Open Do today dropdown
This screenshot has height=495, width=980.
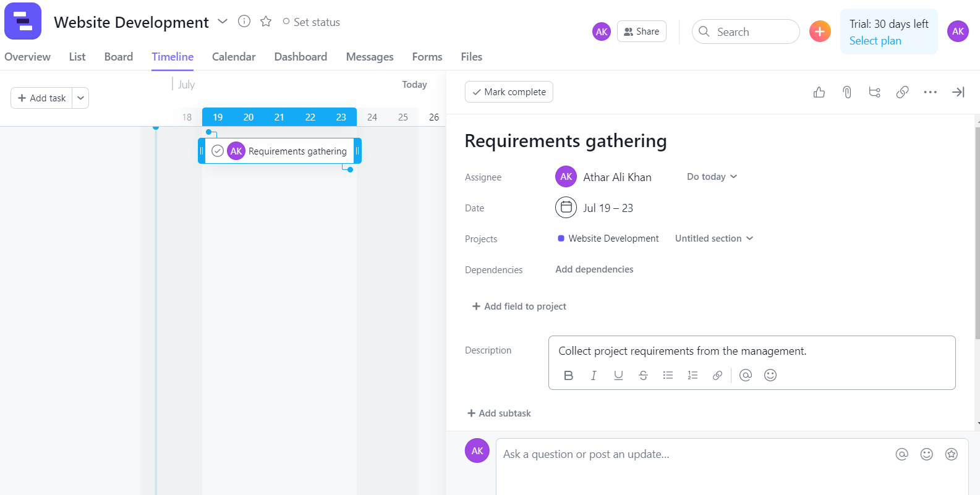712,177
